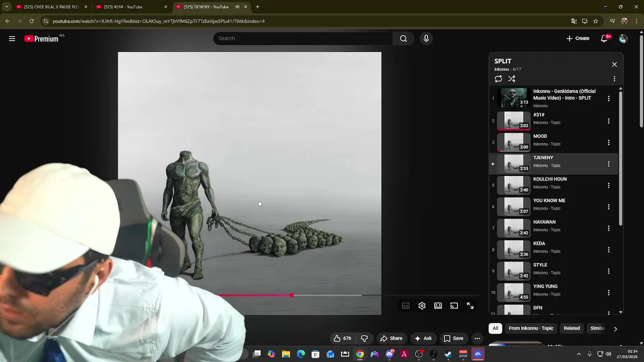Toggle theater mode
This screenshot has height=362, width=644.
point(438,306)
